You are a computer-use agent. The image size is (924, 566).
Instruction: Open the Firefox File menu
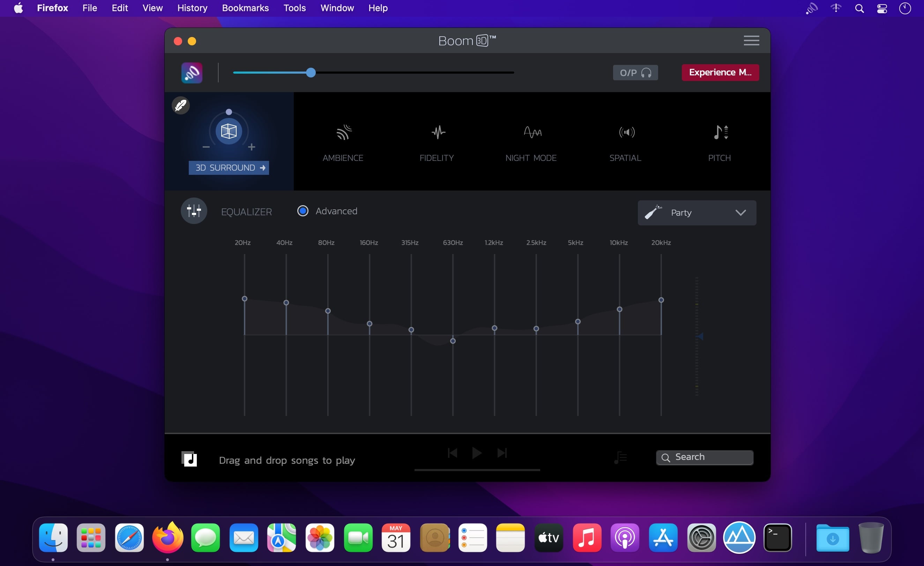(x=90, y=8)
